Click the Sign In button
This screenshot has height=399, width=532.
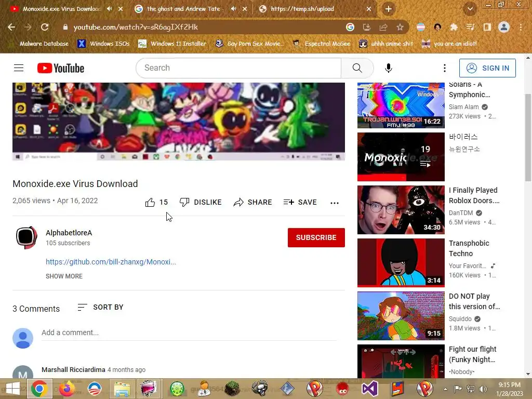pyautogui.click(x=487, y=68)
